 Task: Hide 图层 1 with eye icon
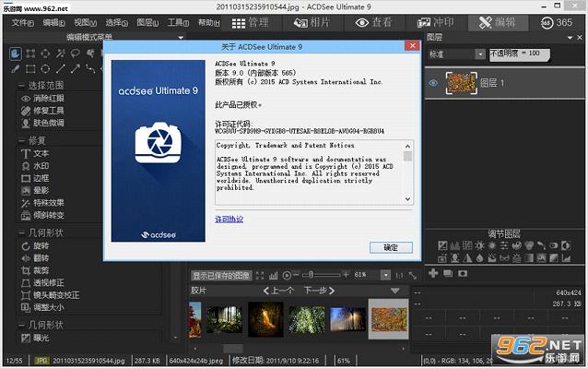pyautogui.click(x=433, y=83)
